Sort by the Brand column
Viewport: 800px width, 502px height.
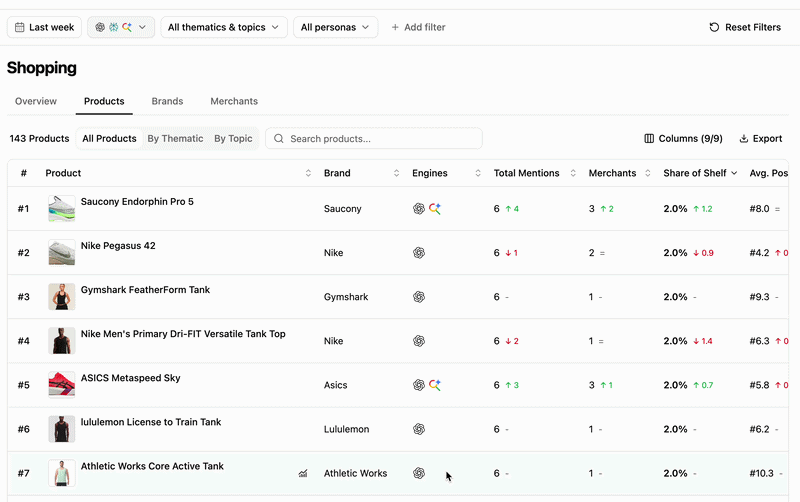point(396,173)
